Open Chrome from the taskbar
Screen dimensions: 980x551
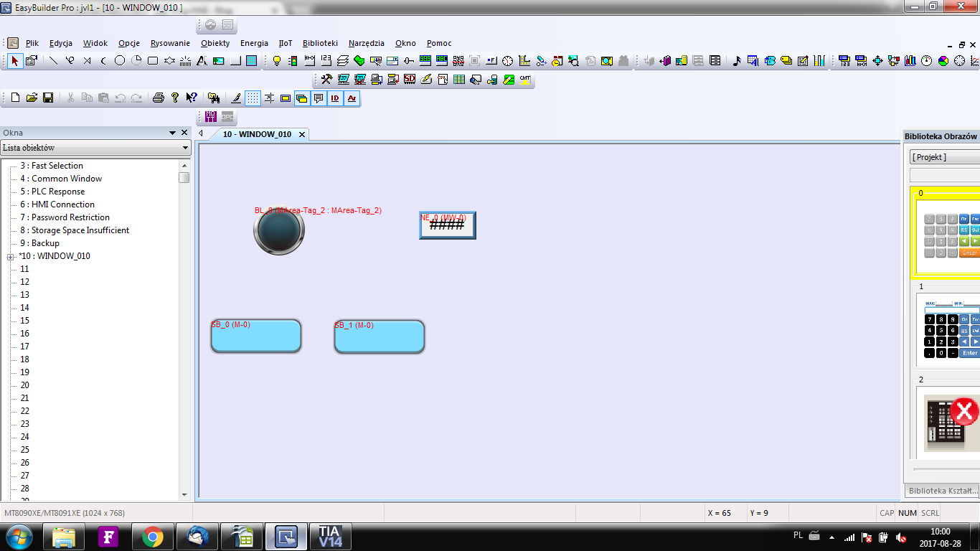(152, 536)
